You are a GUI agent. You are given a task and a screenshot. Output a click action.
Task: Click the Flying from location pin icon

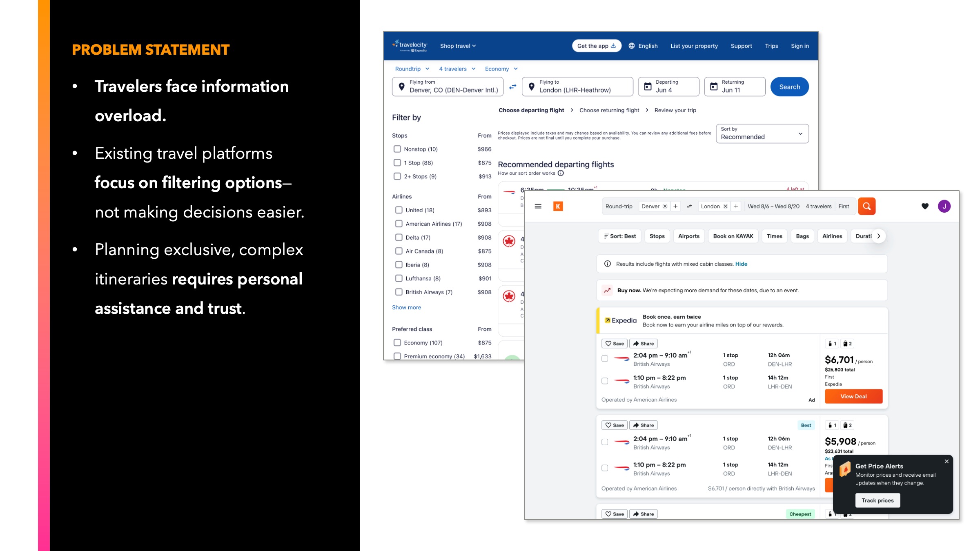tap(401, 87)
